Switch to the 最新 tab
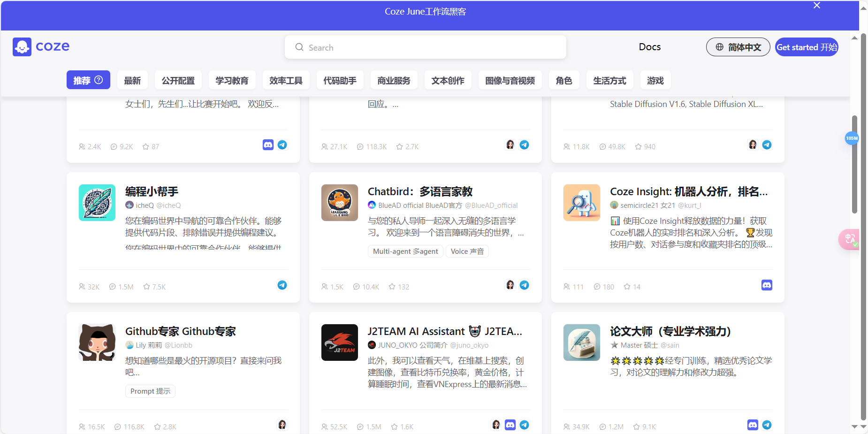Viewport: 868px width, 434px height. click(x=132, y=80)
